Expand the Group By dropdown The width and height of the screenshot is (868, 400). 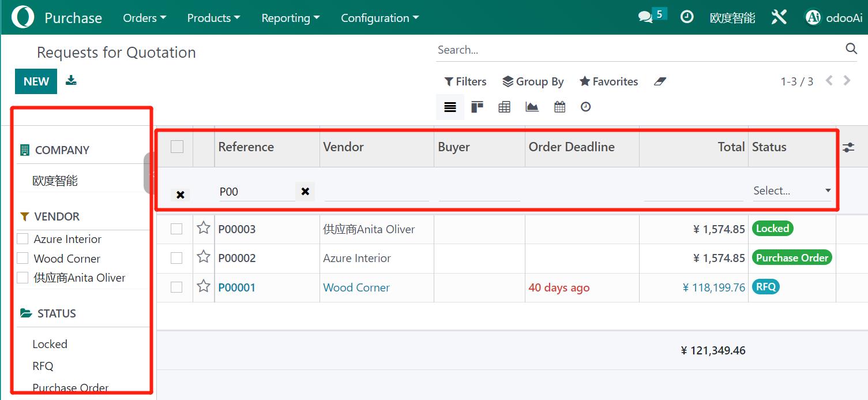click(x=533, y=81)
